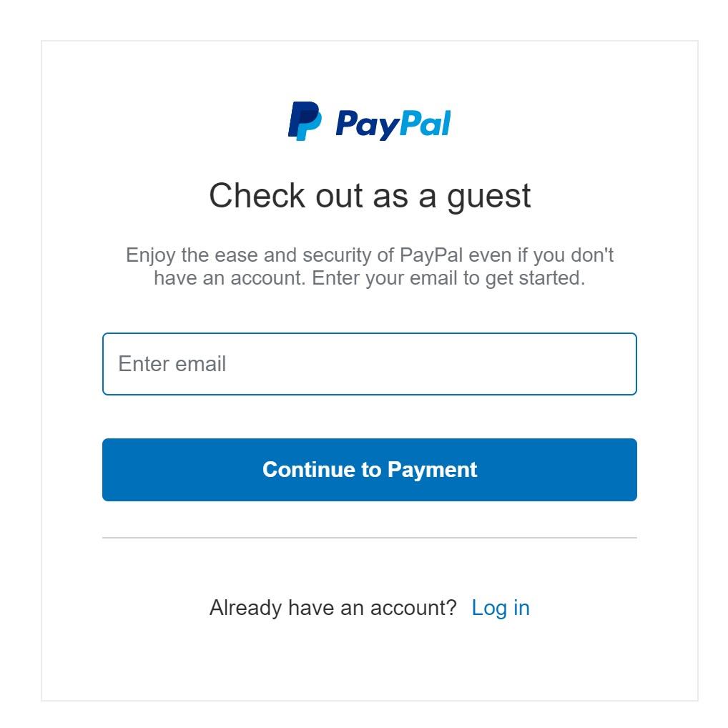Select the blue 'P' PayPal emblem
The image size is (728, 728).
(x=304, y=120)
